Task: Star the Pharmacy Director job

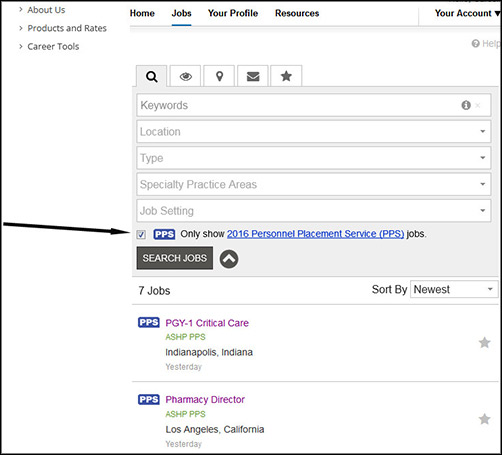Action: tap(484, 419)
